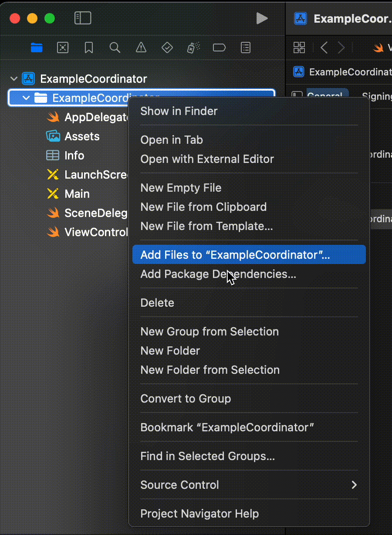Click the Main storyboard icon
The width and height of the screenshot is (392, 535).
click(53, 194)
